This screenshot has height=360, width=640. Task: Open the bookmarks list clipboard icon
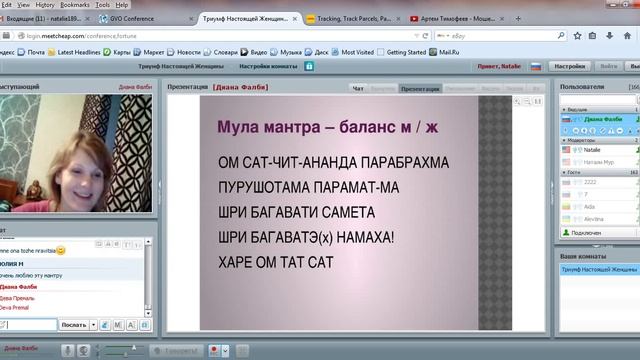(593, 36)
